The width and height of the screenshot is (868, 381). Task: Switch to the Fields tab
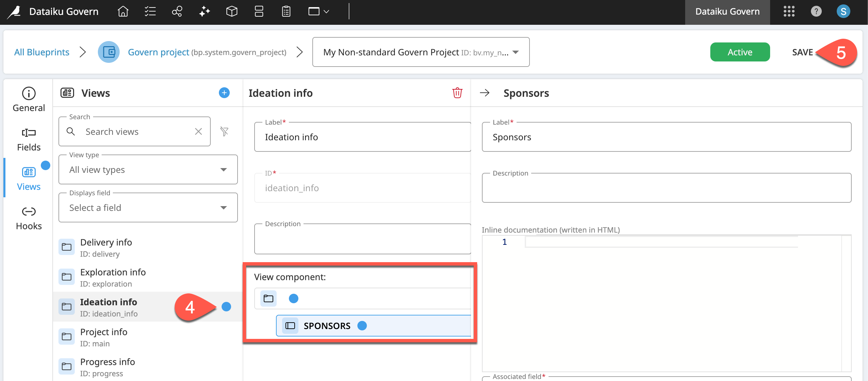(x=29, y=139)
